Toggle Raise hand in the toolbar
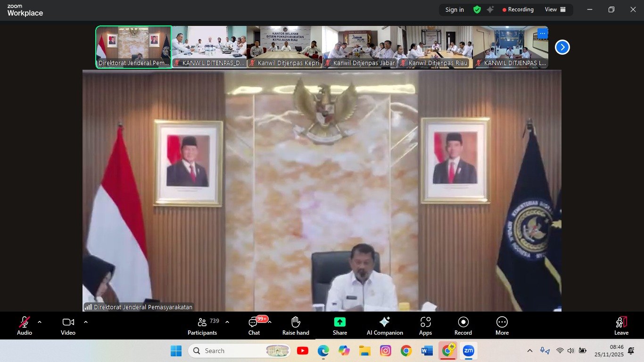644x362 pixels. 296,325
